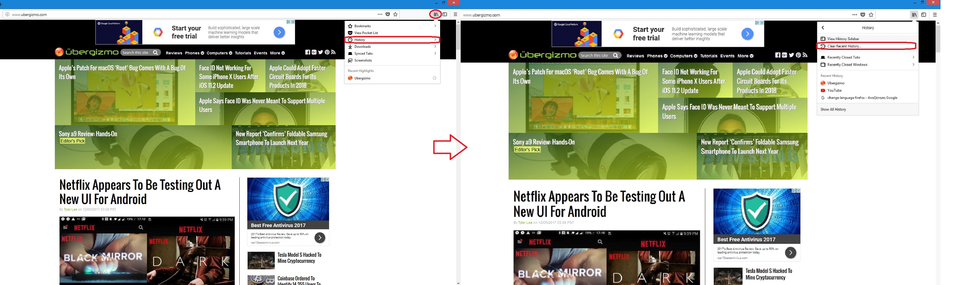Click arrow button on right antivirus ad
The width and height of the screenshot is (980, 285).
[x=791, y=253]
